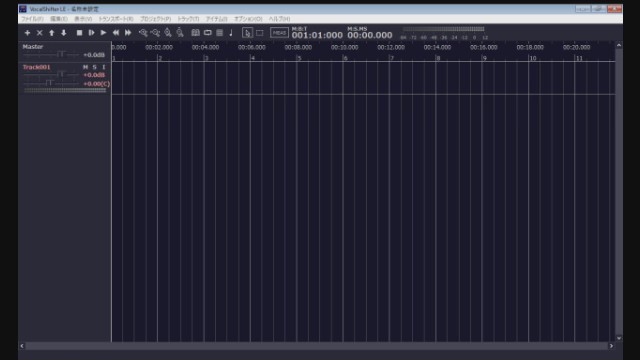Move track down with down arrow icon
The height and width of the screenshot is (360, 640).
tap(64, 33)
